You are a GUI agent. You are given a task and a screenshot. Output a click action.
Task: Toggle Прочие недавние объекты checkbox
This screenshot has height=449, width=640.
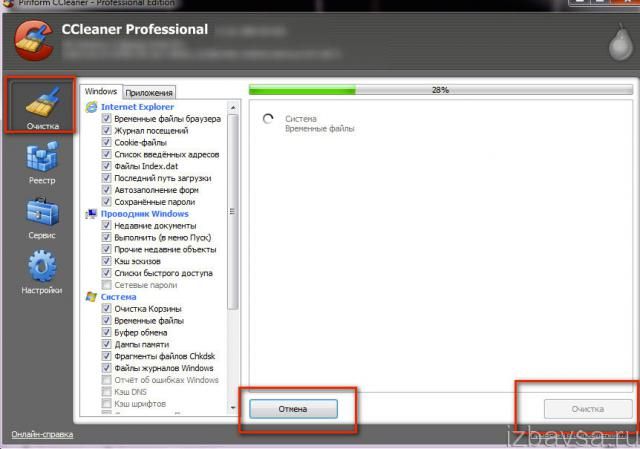(106, 249)
